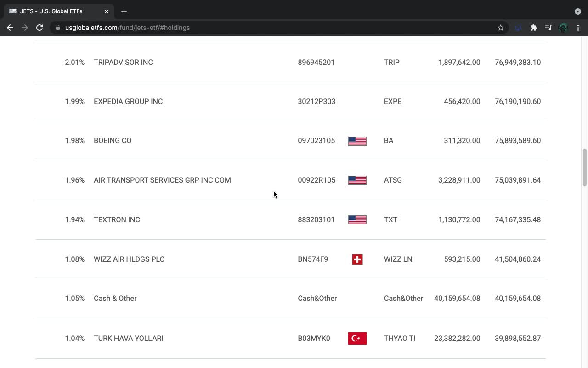Select the JETS - U.S. Global ETFs tab
Screen dimensions: 588x368
tap(58, 11)
